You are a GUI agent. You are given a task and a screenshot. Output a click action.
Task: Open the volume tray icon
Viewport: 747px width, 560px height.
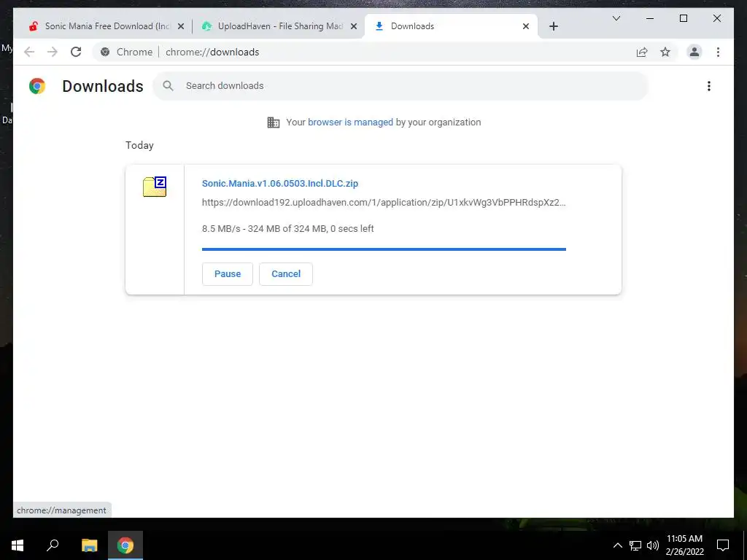pos(653,545)
